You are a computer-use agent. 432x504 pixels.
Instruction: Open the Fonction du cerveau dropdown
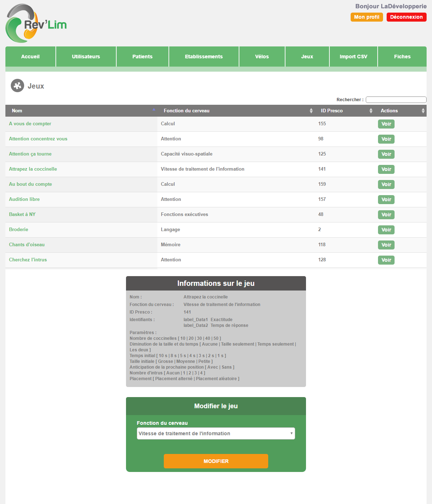pos(216,433)
